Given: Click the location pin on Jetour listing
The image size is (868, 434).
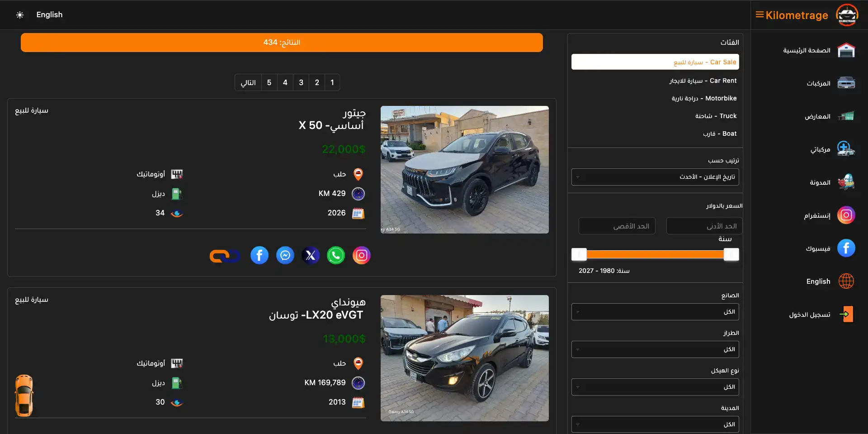Looking at the screenshot, I should pos(358,174).
